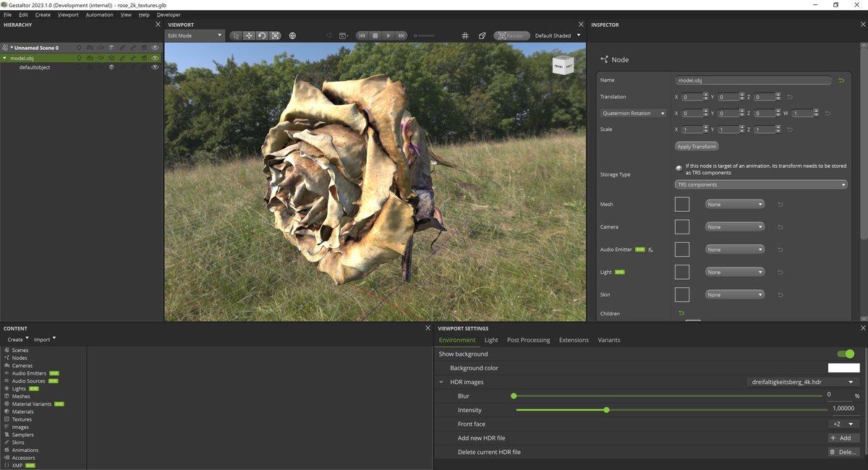
Task: Click the HDR icon in the viewport toolbar
Action: coord(292,35)
